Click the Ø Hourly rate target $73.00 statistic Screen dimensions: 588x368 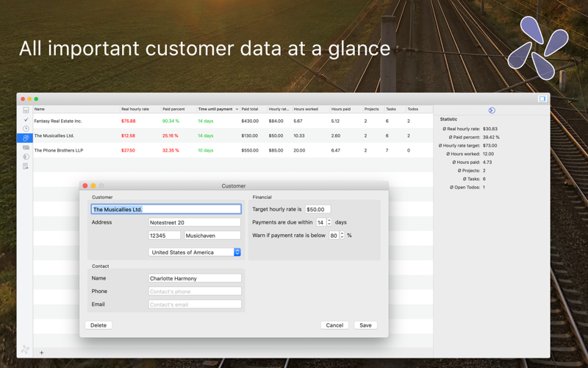[467, 145]
